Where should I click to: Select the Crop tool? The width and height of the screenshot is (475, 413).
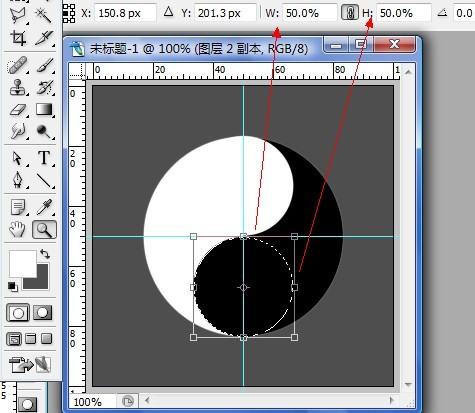17,38
